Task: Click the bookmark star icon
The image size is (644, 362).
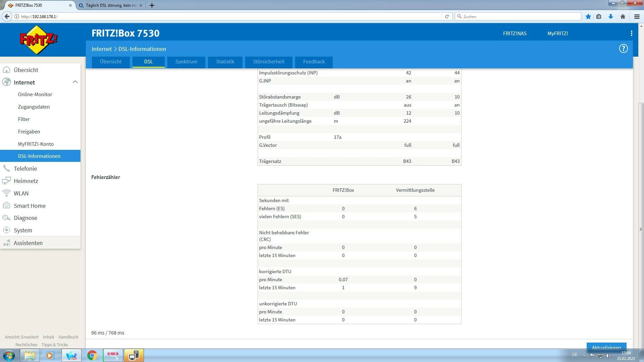Action: click(588, 16)
